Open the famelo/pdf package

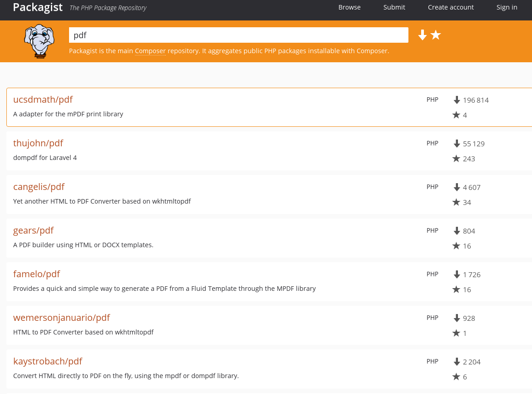tap(37, 274)
